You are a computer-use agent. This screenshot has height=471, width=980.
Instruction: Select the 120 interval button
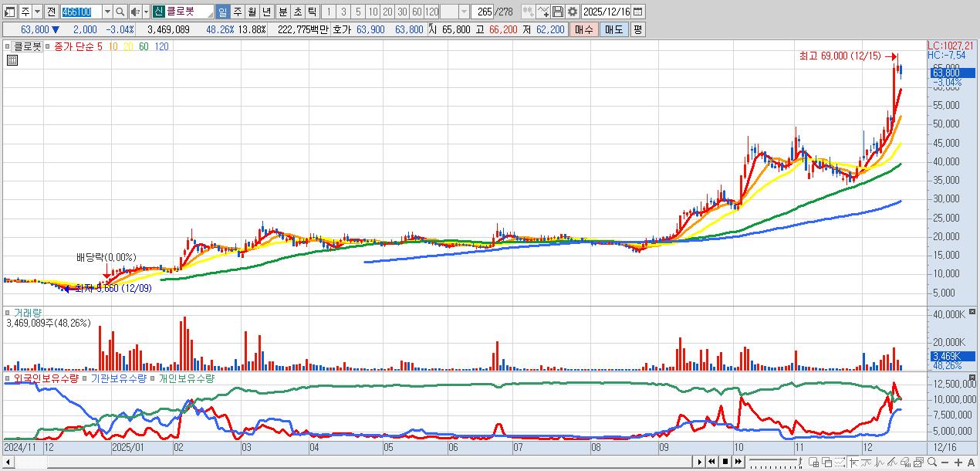[x=431, y=12]
